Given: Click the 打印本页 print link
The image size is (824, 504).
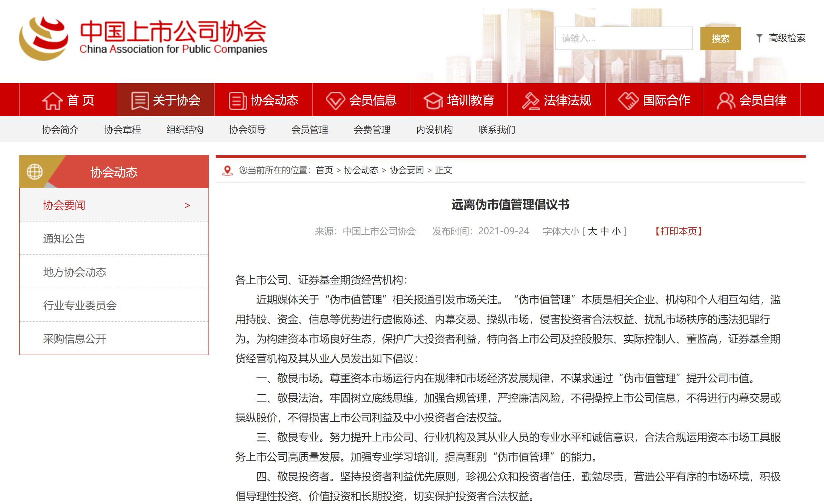Looking at the screenshot, I should point(679,231).
